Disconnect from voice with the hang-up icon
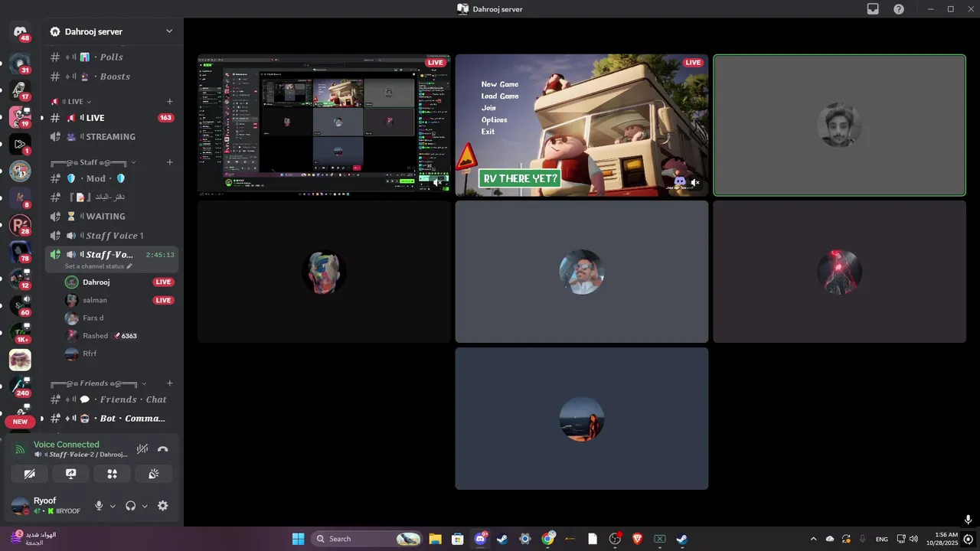Image resolution: width=980 pixels, height=551 pixels. 162,449
